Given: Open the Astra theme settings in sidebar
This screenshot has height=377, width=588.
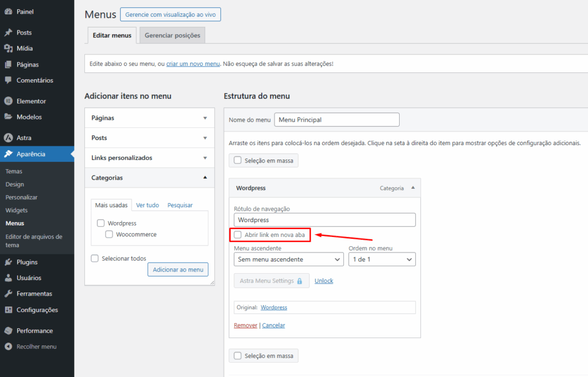Looking at the screenshot, I should [x=24, y=138].
